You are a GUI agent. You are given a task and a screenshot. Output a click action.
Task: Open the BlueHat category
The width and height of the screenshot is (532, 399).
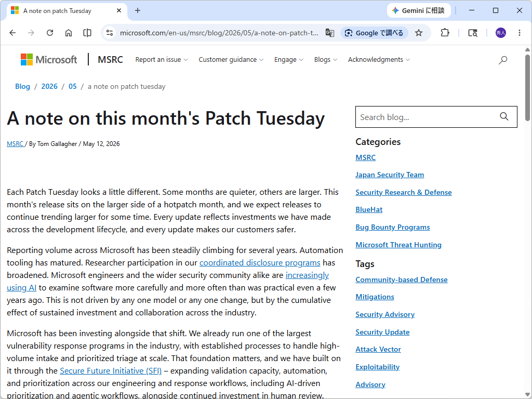tap(369, 210)
